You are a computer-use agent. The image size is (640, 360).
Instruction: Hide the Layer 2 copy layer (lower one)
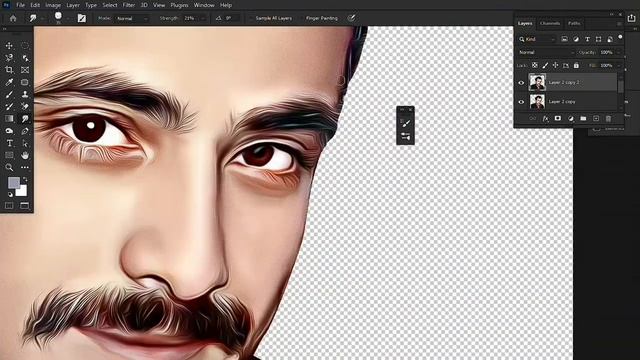pyautogui.click(x=521, y=102)
